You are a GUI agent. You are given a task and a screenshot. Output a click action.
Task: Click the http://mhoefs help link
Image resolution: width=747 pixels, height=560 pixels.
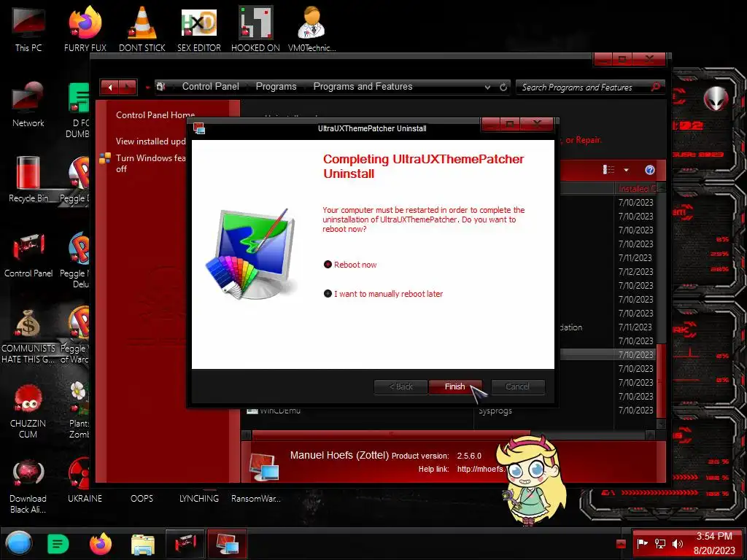coord(480,469)
